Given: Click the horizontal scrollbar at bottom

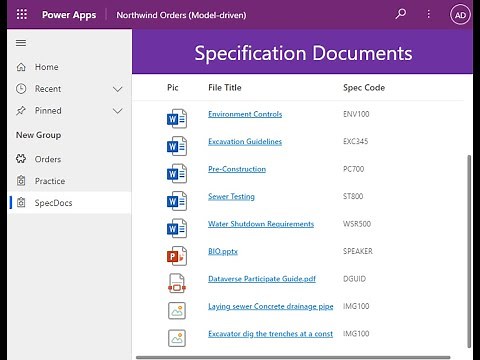Looking at the screenshot, I should [293, 358].
